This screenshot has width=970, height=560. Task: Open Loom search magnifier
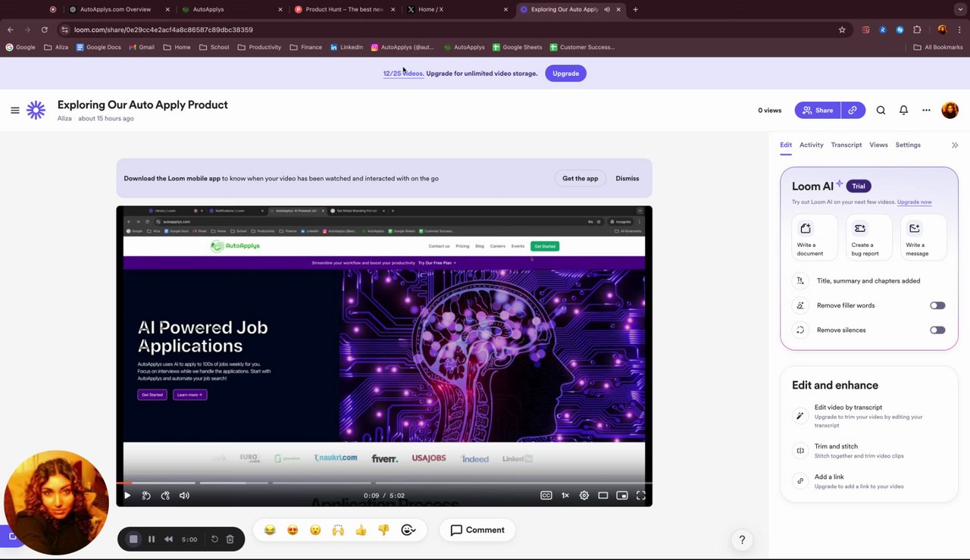(x=881, y=111)
